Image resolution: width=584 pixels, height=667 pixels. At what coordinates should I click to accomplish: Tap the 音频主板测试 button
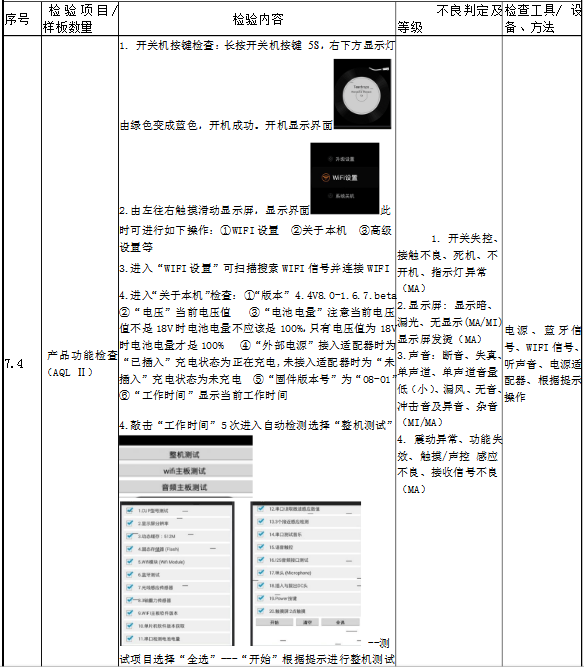coord(186,487)
